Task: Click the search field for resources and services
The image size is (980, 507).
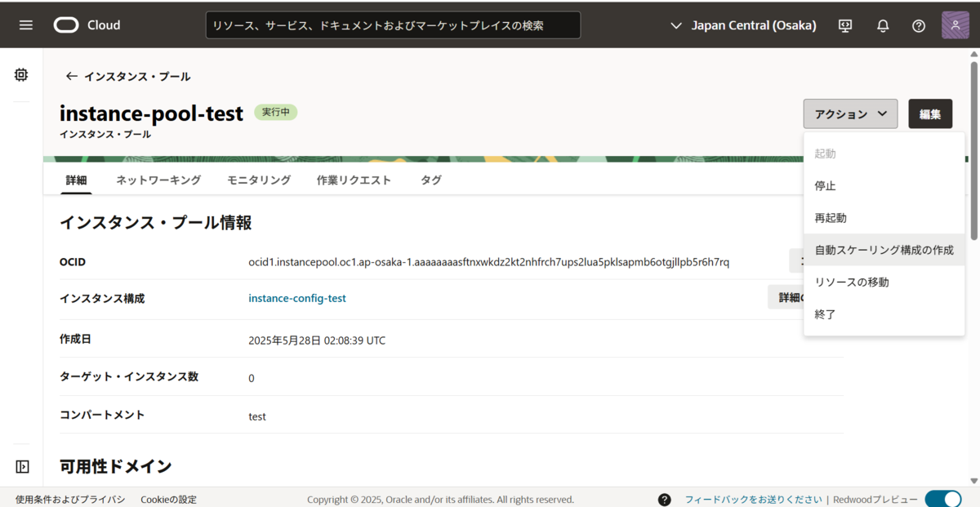Action: click(393, 25)
